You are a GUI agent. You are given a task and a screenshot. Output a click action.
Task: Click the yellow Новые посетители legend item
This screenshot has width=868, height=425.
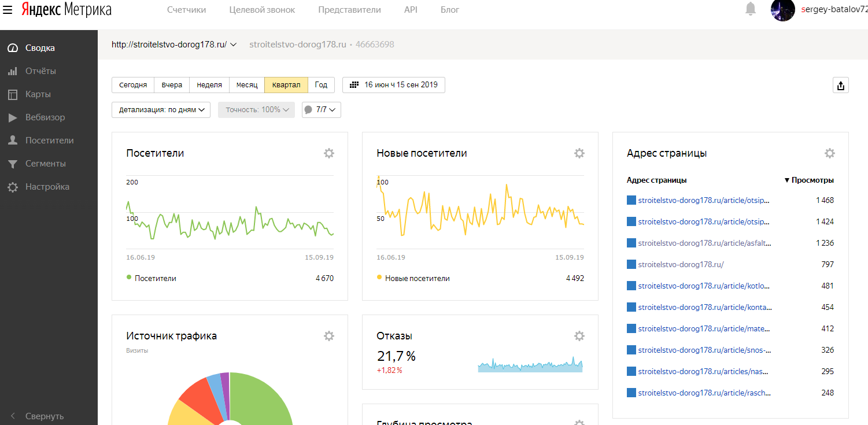click(x=413, y=278)
